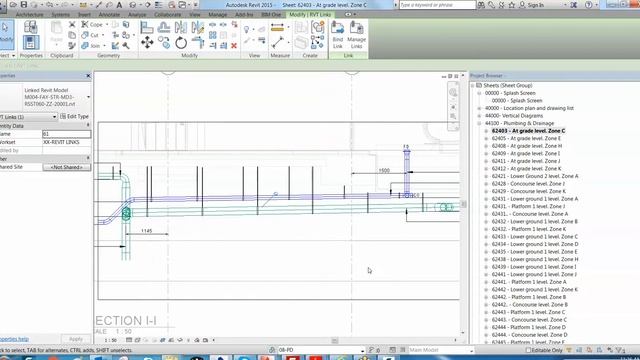
Task: Click the Align tool icon
Action: [147, 27]
